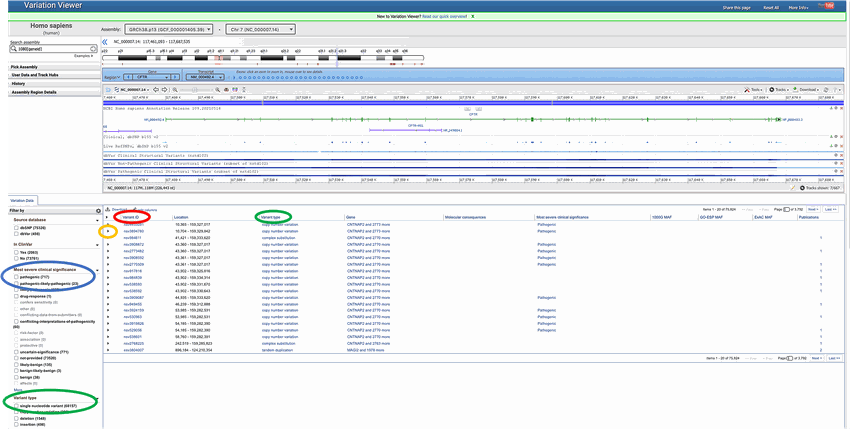The width and height of the screenshot is (850, 429).
Task: Open the More Info menu in header
Action: pyautogui.click(x=798, y=8)
